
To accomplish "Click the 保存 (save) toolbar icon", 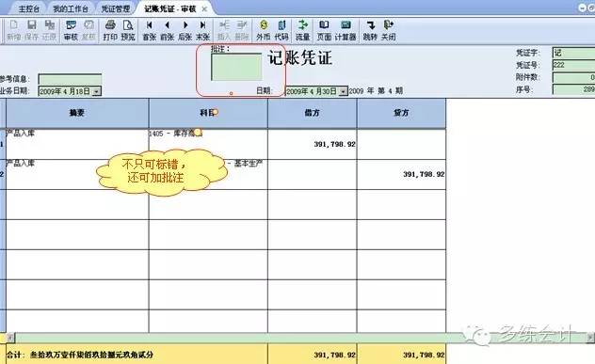I will (32, 30).
